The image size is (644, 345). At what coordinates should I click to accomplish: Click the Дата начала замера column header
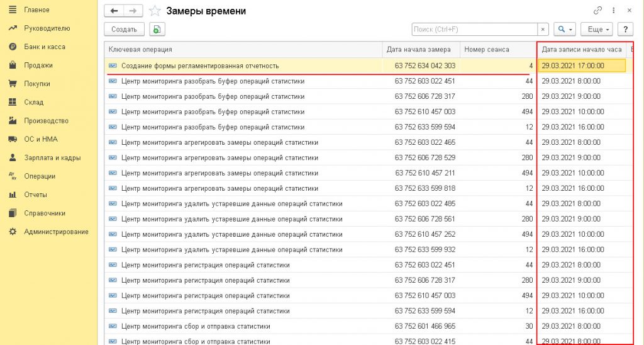coord(419,50)
